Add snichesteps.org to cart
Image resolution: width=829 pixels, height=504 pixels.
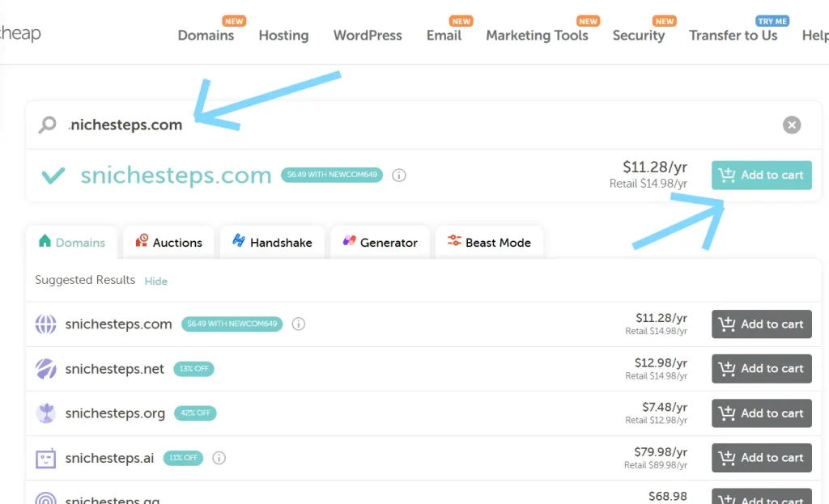coord(761,413)
